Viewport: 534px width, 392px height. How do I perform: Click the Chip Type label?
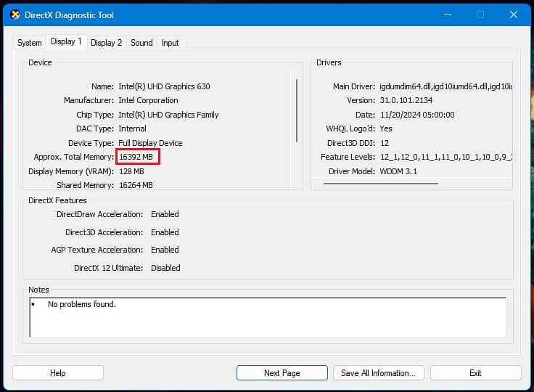click(x=95, y=115)
